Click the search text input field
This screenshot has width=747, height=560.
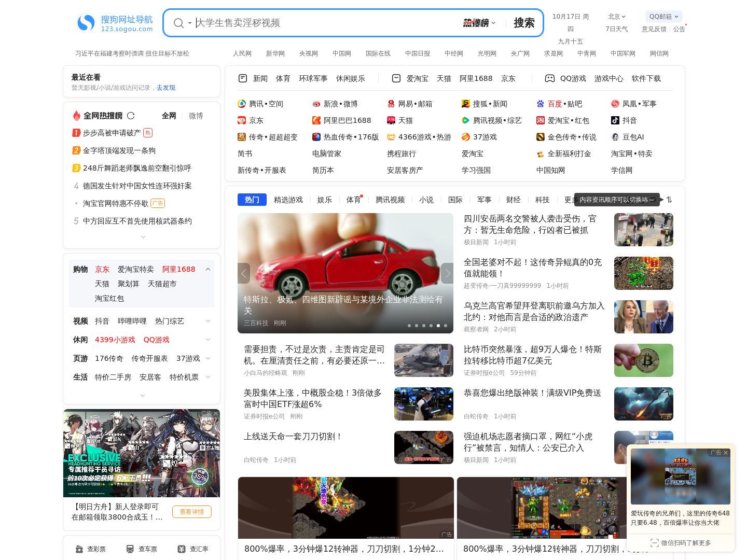coord(327,23)
